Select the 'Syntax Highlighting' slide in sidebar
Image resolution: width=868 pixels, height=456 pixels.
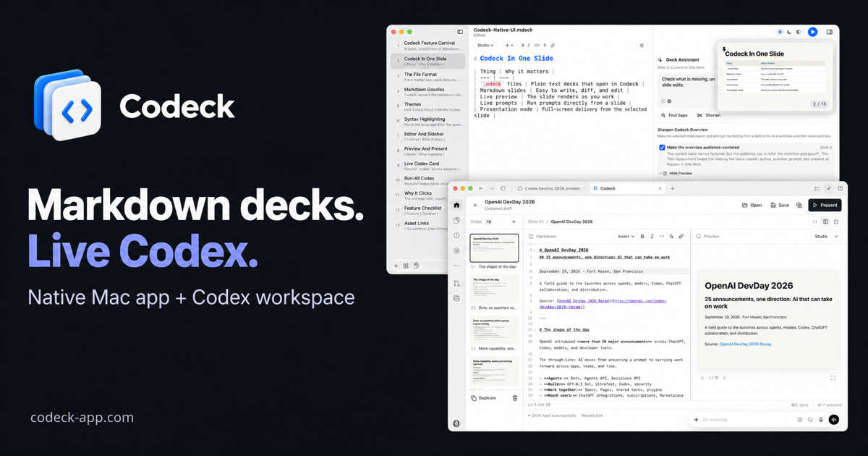pos(428,122)
